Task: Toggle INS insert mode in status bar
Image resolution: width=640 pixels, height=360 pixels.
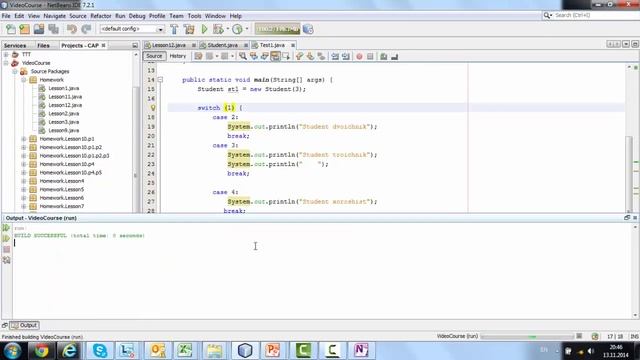Action: 634,336
